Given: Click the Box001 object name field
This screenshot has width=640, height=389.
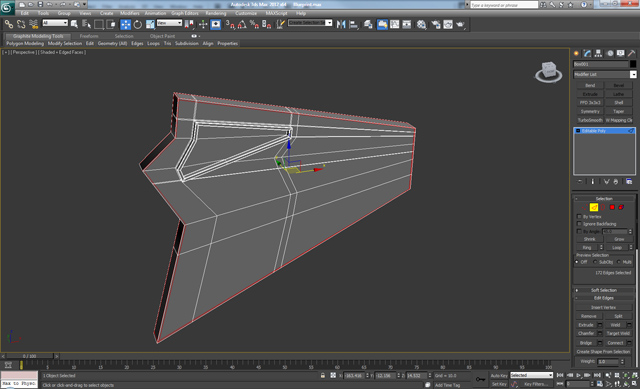Looking at the screenshot, I should coord(600,64).
